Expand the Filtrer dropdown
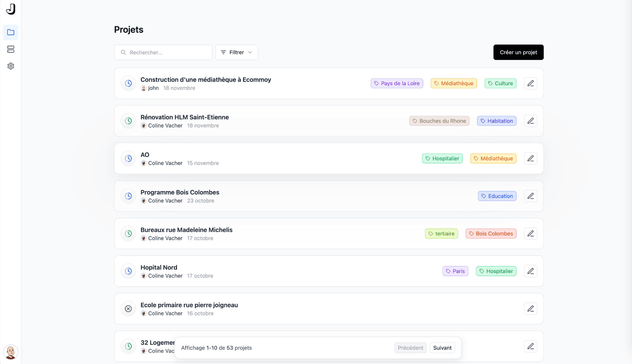The width and height of the screenshot is (632, 364). (236, 52)
